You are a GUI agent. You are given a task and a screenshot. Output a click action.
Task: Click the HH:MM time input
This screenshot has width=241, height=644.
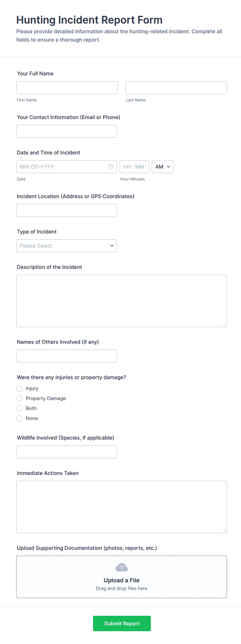134,167
